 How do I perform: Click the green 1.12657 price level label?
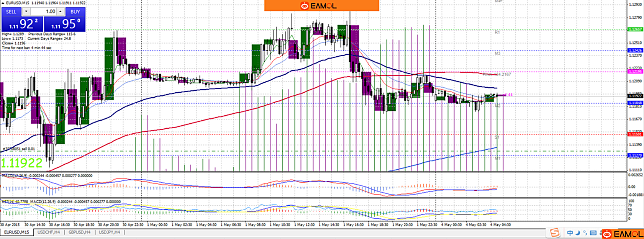click(x=635, y=29)
